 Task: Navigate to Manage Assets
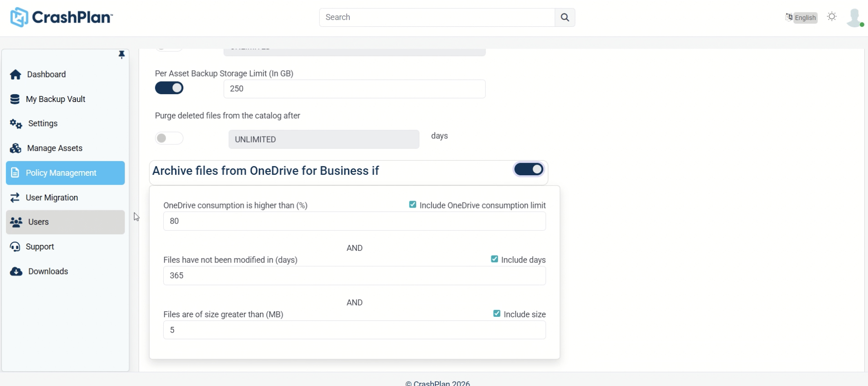click(x=66, y=148)
